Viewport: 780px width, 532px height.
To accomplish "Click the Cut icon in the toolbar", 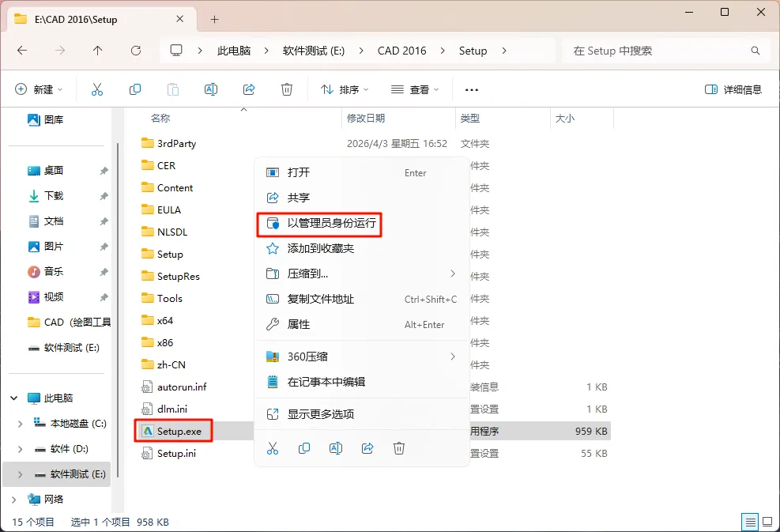I will point(97,89).
